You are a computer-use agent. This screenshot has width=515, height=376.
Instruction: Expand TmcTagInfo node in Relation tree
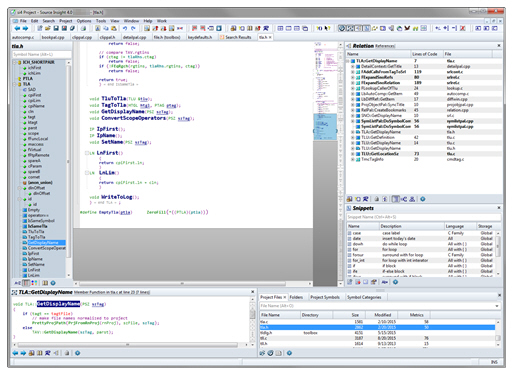[353, 159]
